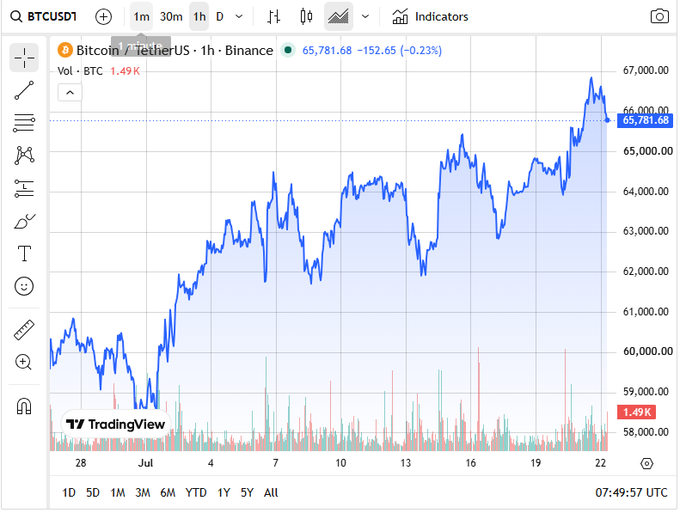Click the compare or add symbol plus icon
680x513 pixels.
click(103, 17)
